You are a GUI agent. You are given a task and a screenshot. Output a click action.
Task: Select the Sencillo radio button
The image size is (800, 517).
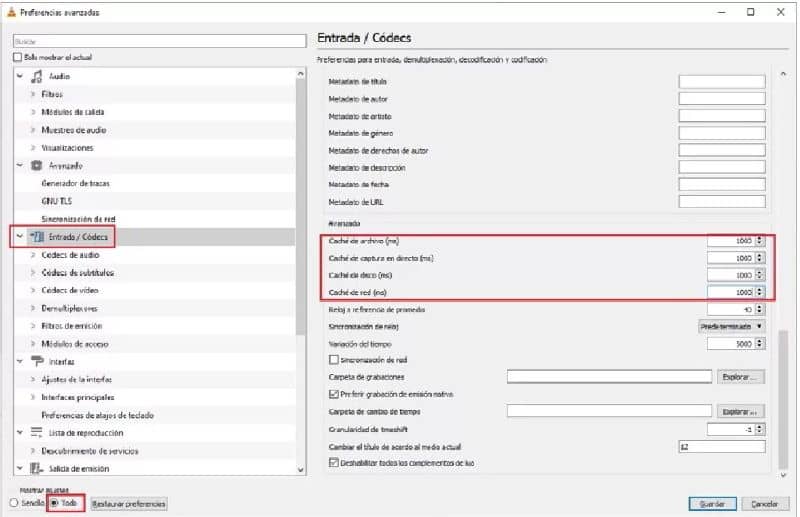point(14,503)
